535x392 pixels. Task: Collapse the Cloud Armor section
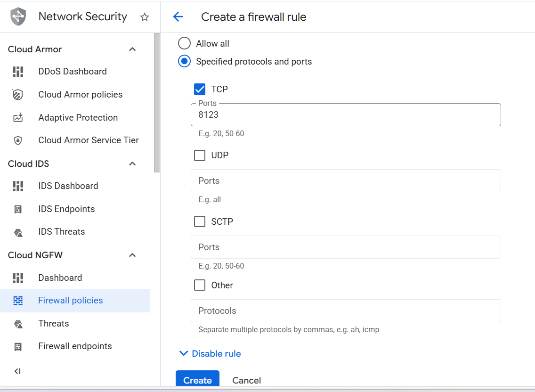(x=132, y=49)
